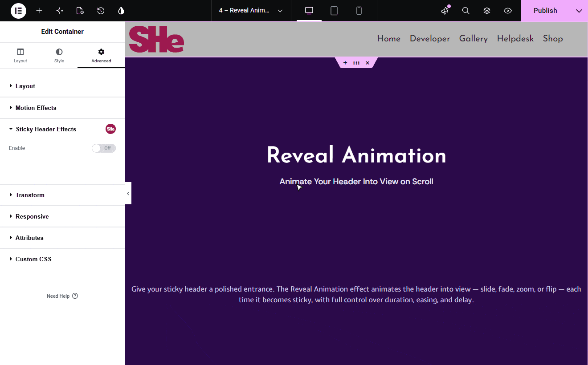Click the eye Preview Changes icon

(508, 11)
